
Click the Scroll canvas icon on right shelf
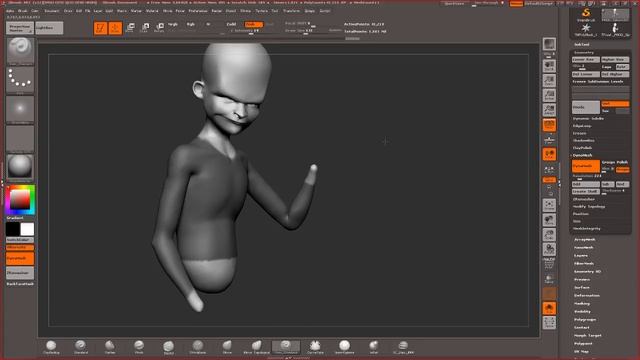[549, 67]
